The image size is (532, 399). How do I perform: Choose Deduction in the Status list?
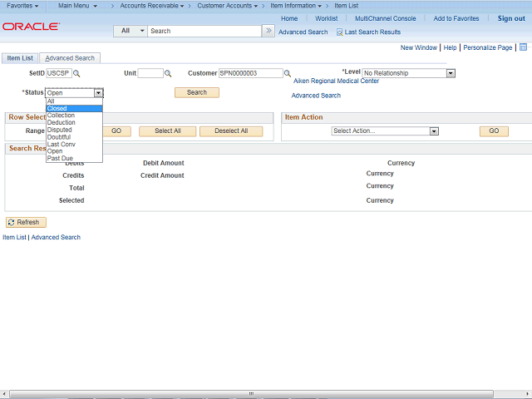[74, 122]
